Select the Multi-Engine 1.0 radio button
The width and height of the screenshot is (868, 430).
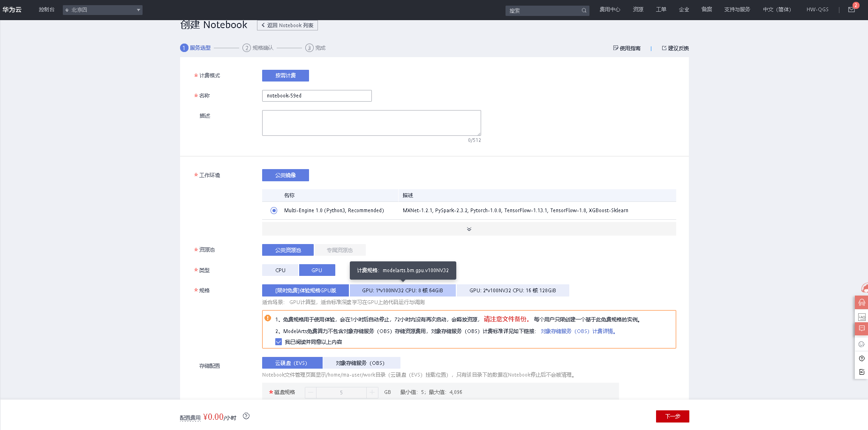274,210
